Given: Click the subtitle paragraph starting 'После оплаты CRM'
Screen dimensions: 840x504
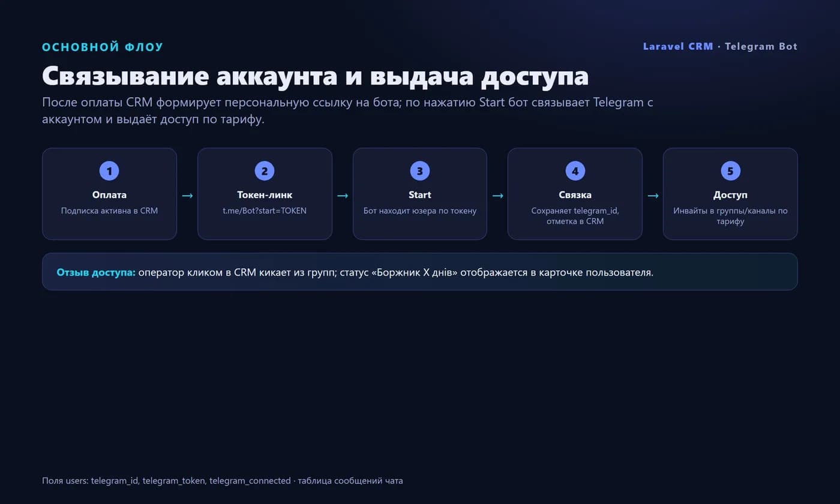Looking at the screenshot, I should (x=347, y=110).
